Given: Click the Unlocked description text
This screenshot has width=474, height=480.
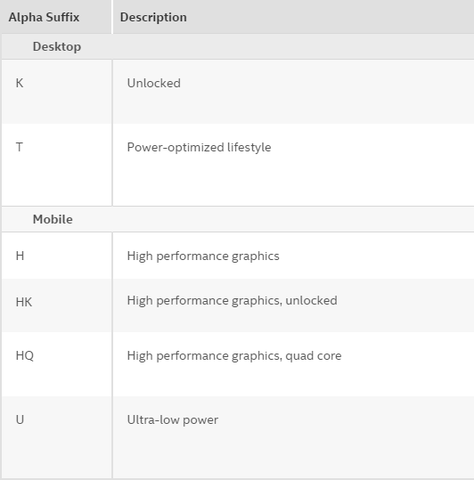Looking at the screenshot, I should (154, 83).
